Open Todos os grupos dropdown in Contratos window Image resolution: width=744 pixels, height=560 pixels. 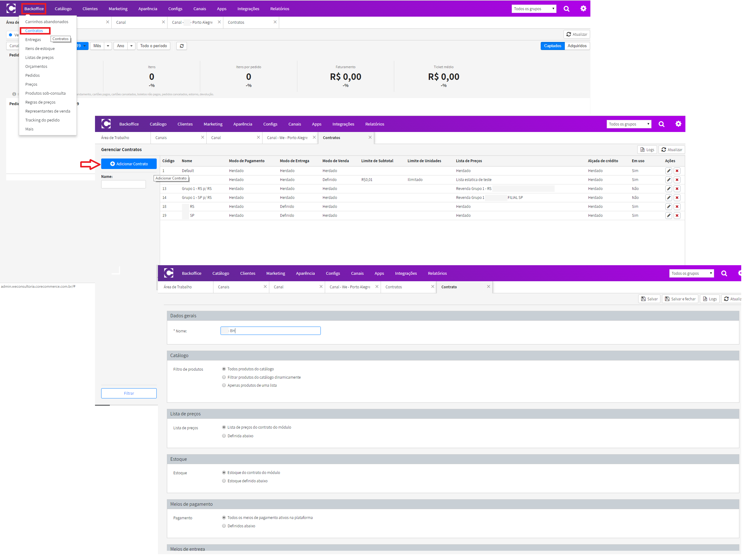pyautogui.click(x=629, y=124)
